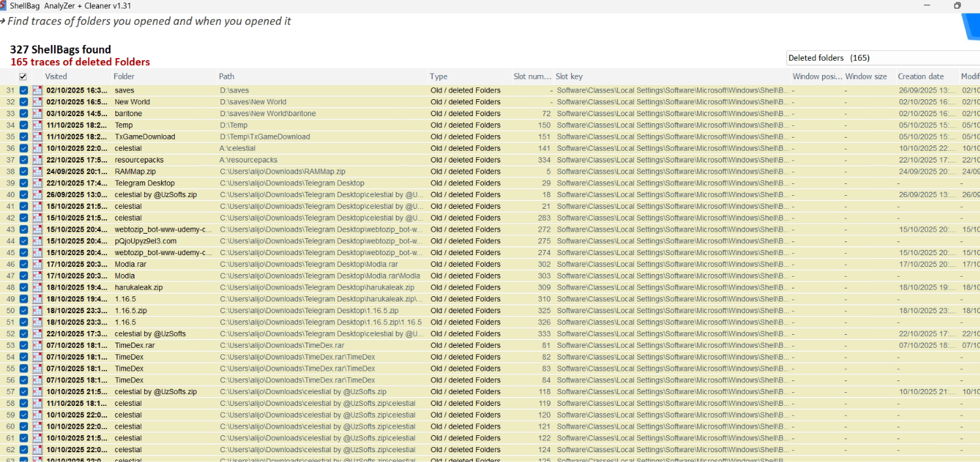Click the row icon beside pQjoUpyz9el3.com
This screenshot has width=980, height=462.
38,241
